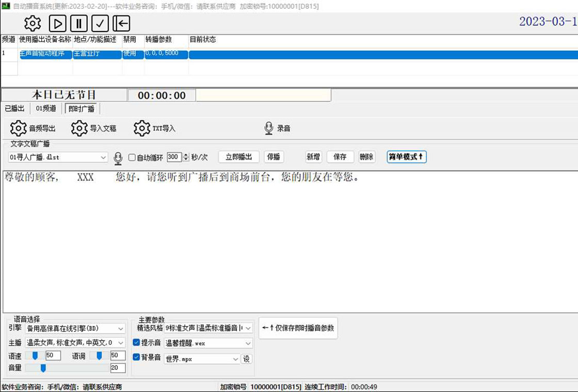Open the 精选风格 style dropdown
The image size is (578, 392).
(x=208, y=328)
